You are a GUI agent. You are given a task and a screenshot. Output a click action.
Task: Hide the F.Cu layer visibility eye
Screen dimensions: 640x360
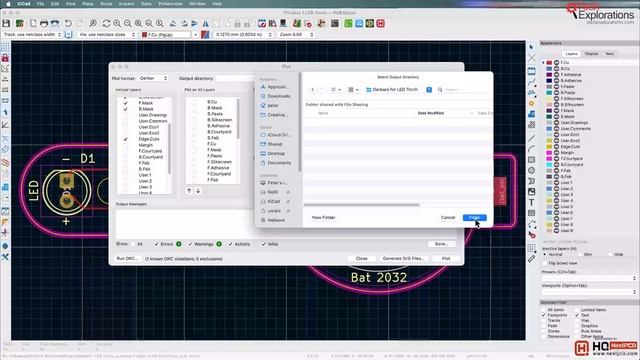[x=556, y=63]
